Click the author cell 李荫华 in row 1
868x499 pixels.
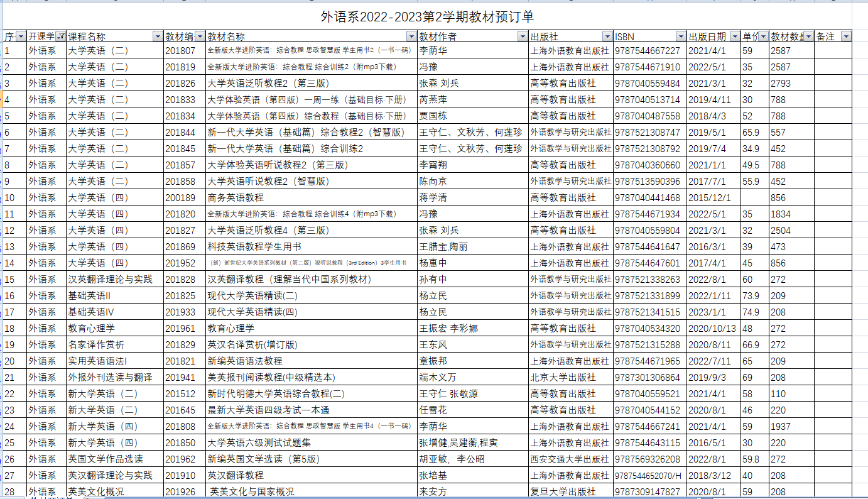click(x=473, y=50)
